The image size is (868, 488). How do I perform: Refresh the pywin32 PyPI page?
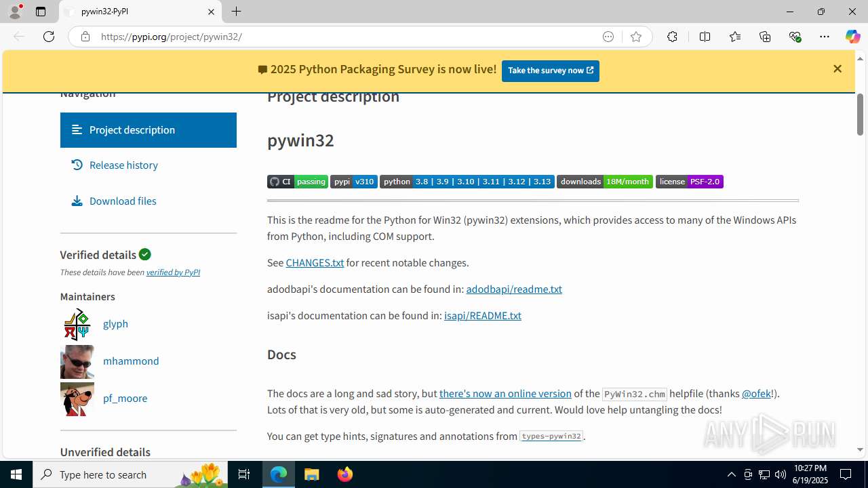point(49,37)
